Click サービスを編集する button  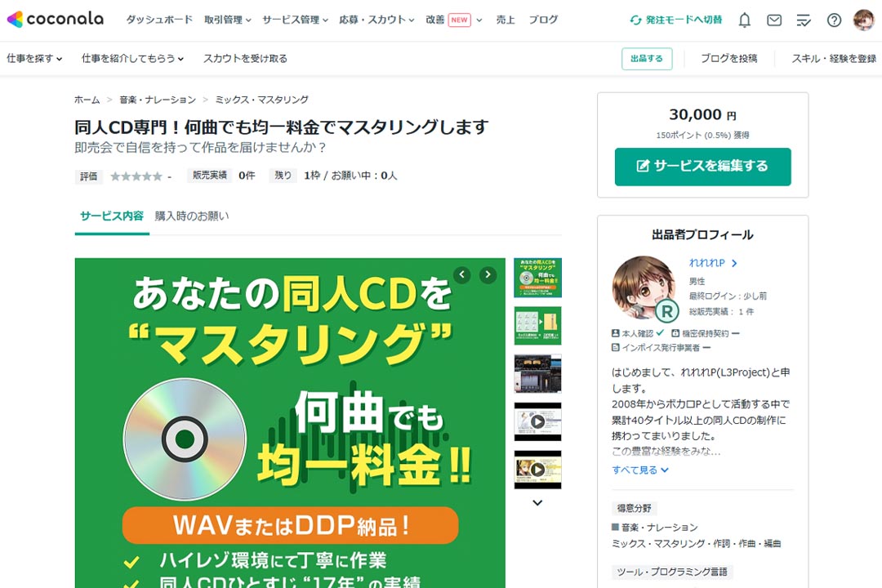coord(702,167)
